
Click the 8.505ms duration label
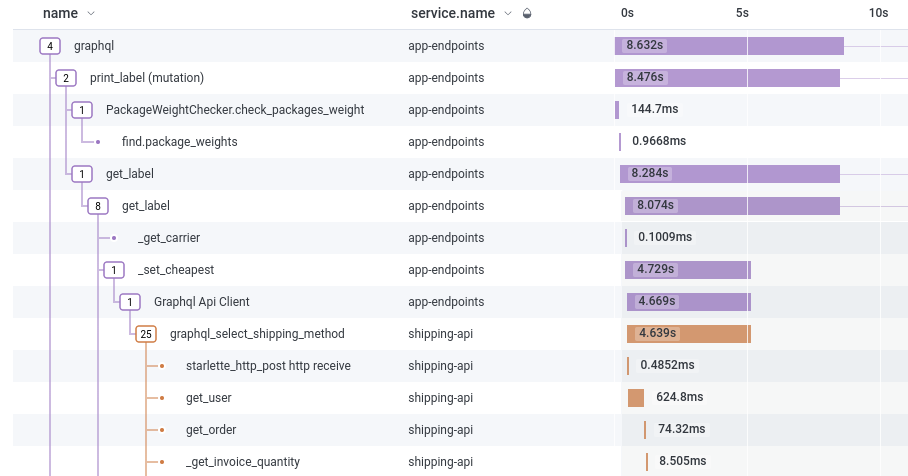[682, 461]
